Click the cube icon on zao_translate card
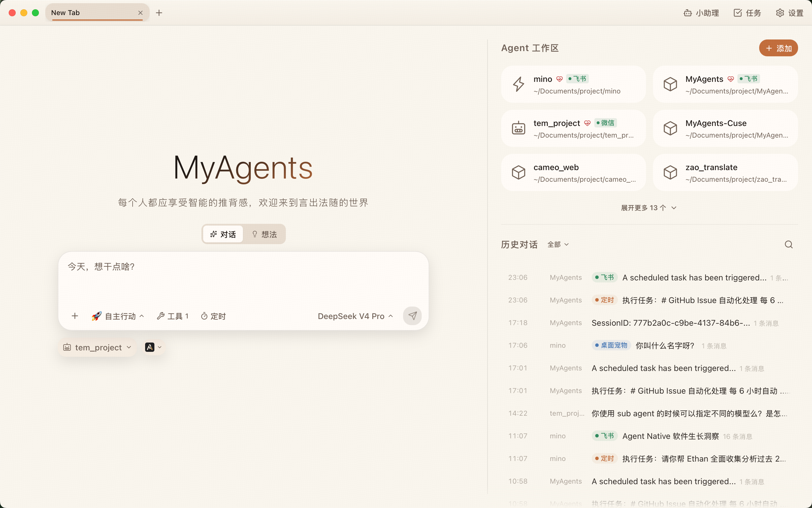Screen dimensions: 812x508 pyautogui.click(x=670, y=172)
